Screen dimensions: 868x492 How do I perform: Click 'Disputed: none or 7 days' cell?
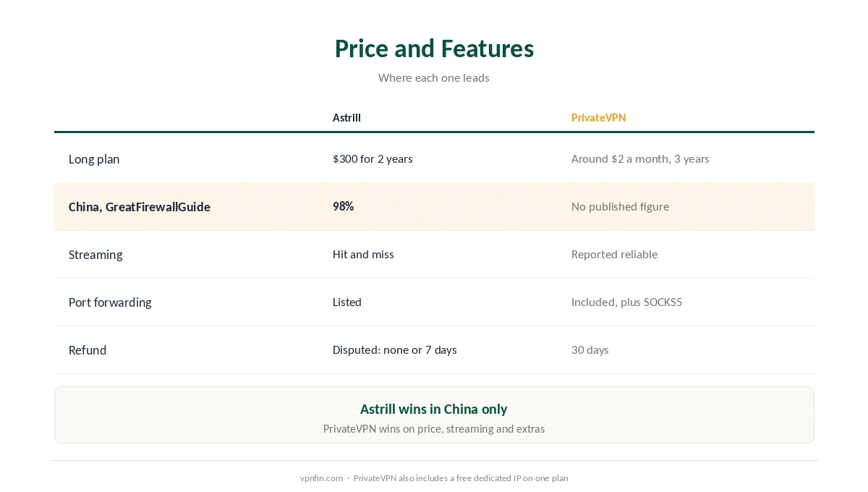pos(395,349)
